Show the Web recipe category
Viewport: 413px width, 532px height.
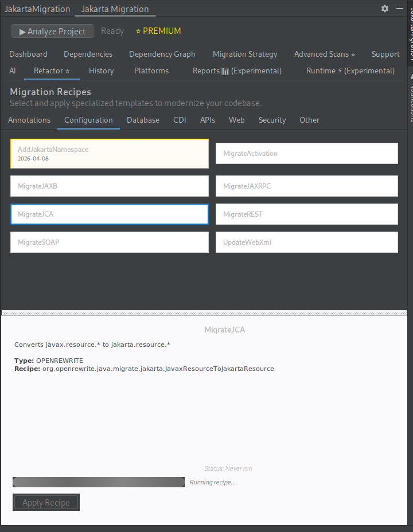point(236,120)
